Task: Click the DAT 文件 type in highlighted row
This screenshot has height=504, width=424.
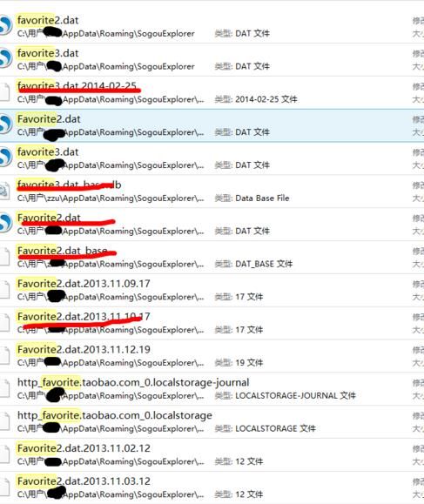Action: pos(252,132)
